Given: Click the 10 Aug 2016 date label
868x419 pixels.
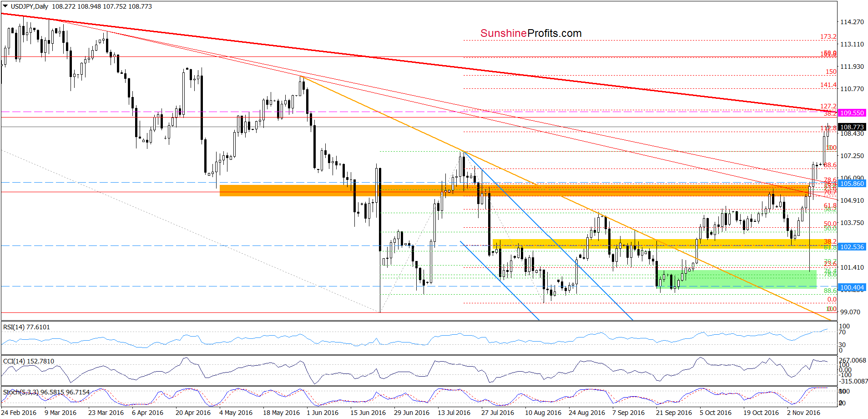Looking at the screenshot, I should tap(543, 413).
